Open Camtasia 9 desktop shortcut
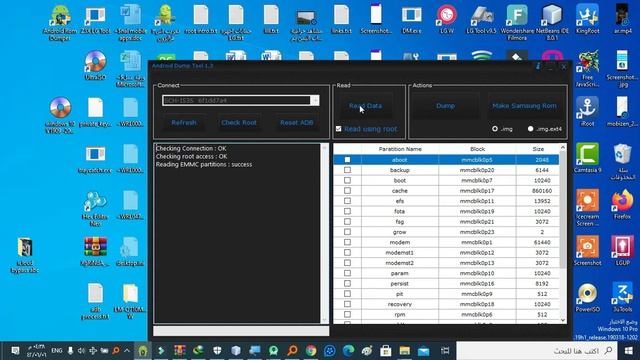The image size is (640, 360). coord(587,158)
